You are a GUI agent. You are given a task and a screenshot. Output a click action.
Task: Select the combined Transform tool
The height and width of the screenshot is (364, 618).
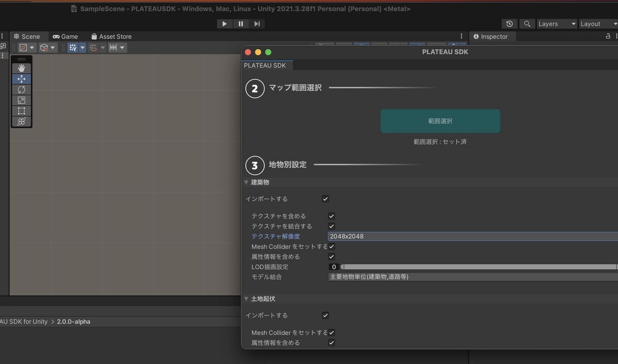22,122
